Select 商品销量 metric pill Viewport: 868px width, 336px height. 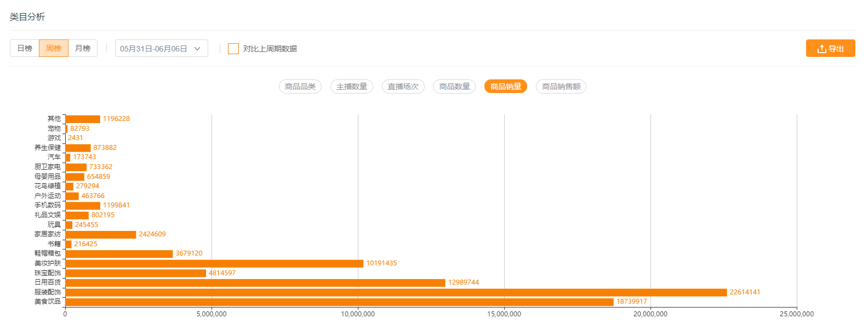click(506, 86)
